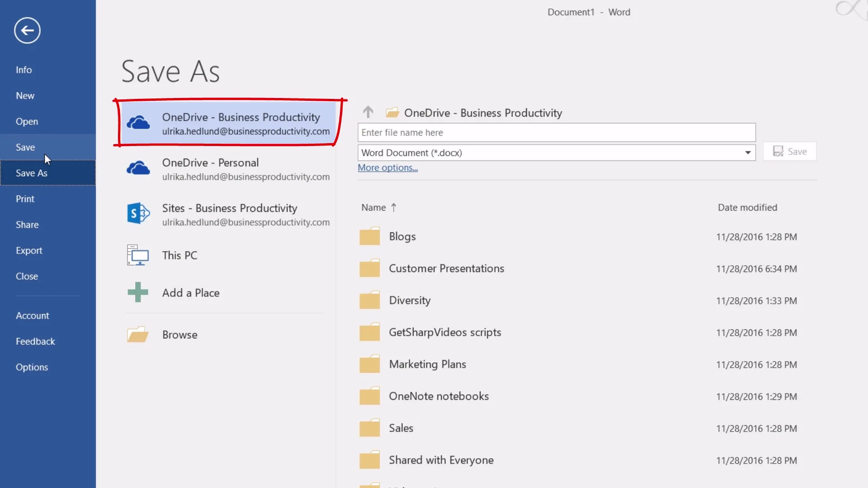Click the Diversity folder icon
The width and height of the screenshot is (868, 488).
(370, 300)
